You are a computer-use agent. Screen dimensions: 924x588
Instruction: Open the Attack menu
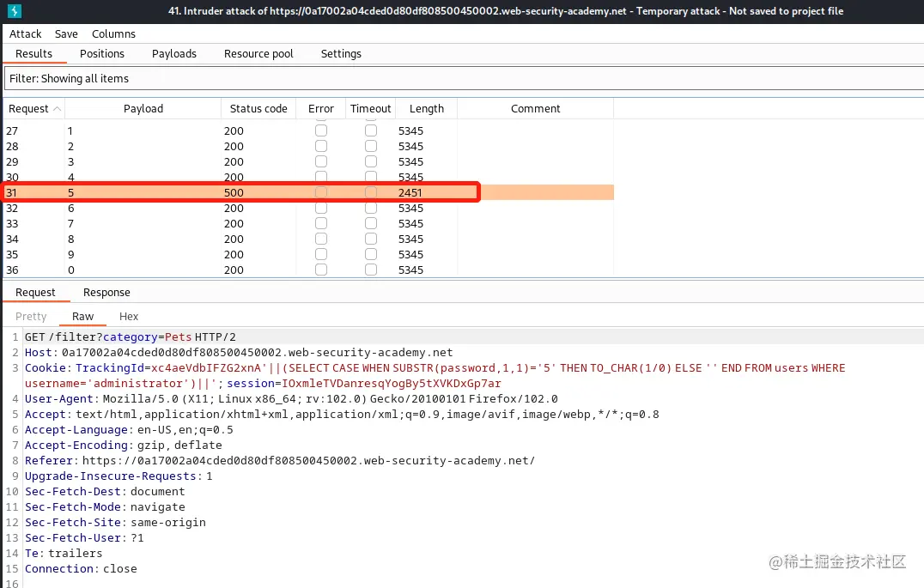26,33
